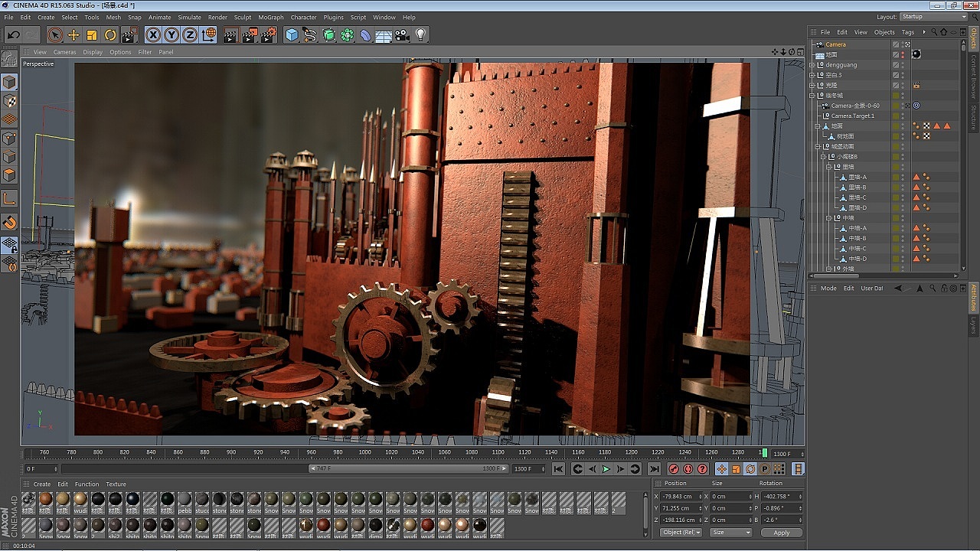Click the Cube primitive icon in the toolbar

pyautogui.click(x=291, y=34)
